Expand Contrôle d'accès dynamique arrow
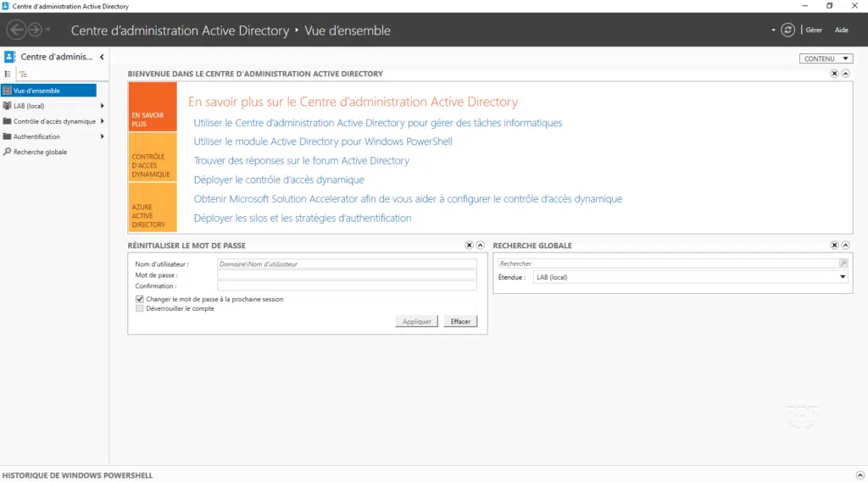The width and height of the screenshot is (868, 482). tap(102, 121)
